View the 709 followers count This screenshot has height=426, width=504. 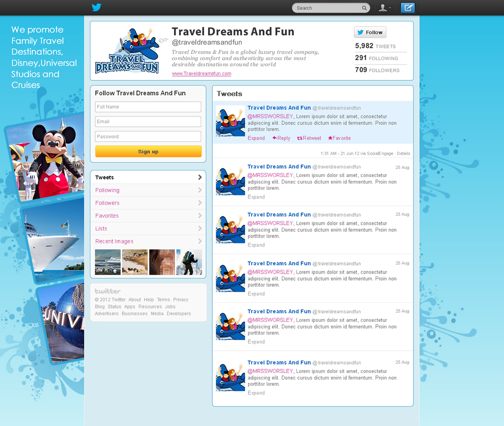pyautogui.click(x=377, y=70)
